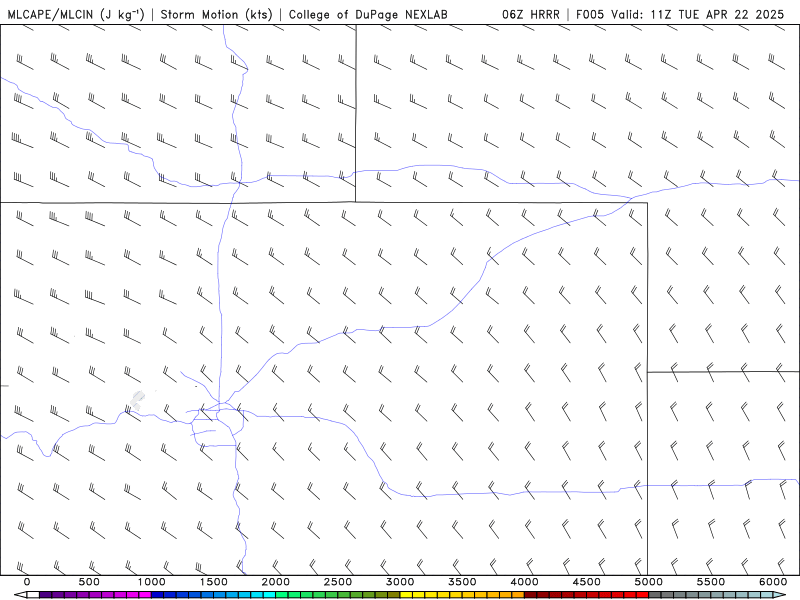Click the 1000 color scale label

pos(151,582)
